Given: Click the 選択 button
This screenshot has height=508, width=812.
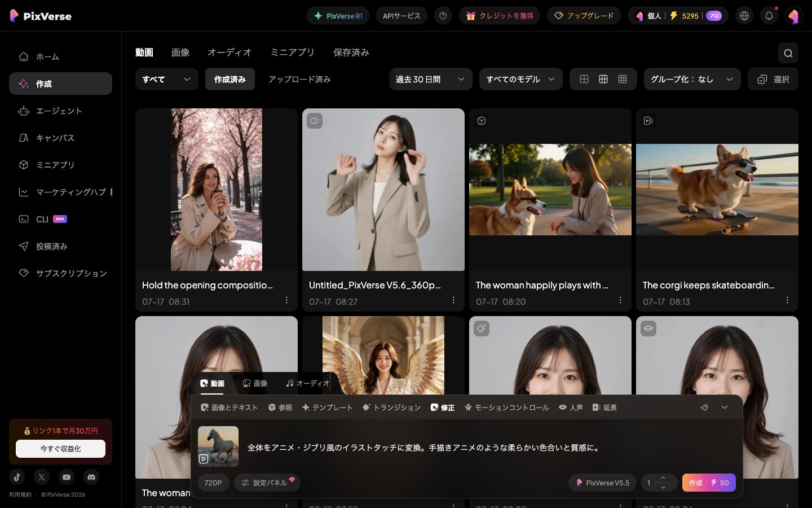Looking at the screenshot, I should point(773,79).
